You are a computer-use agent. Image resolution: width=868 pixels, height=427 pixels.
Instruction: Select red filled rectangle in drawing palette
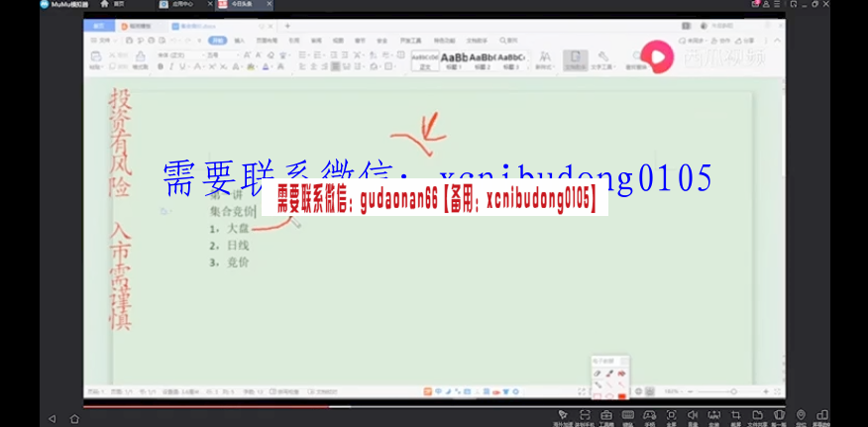621,396
